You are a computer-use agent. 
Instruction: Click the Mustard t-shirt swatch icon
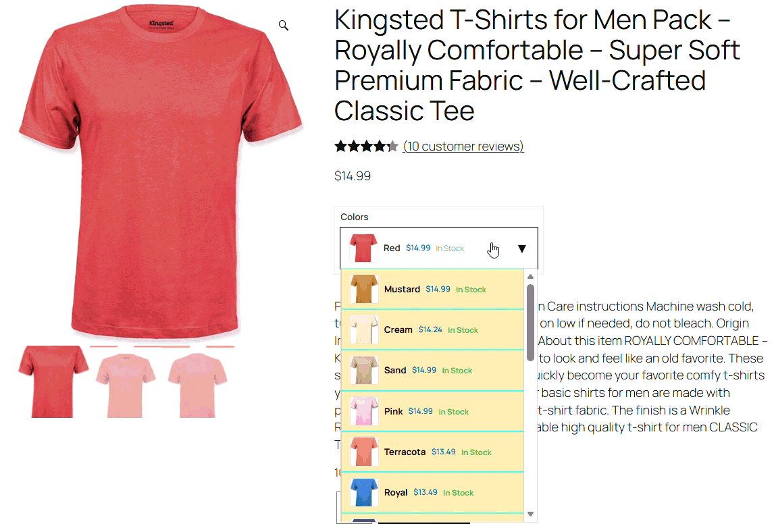pos(364,289)
